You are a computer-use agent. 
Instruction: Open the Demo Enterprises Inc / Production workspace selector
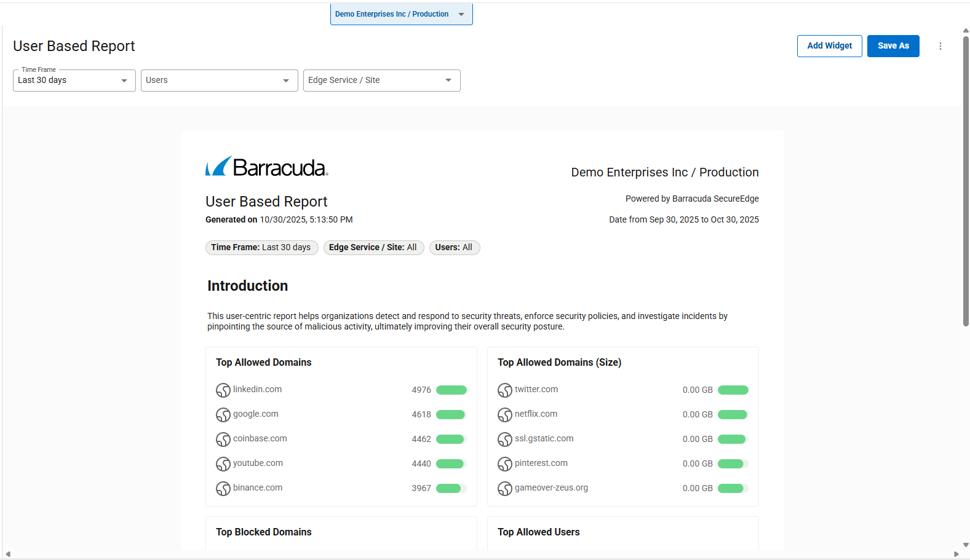401,14
